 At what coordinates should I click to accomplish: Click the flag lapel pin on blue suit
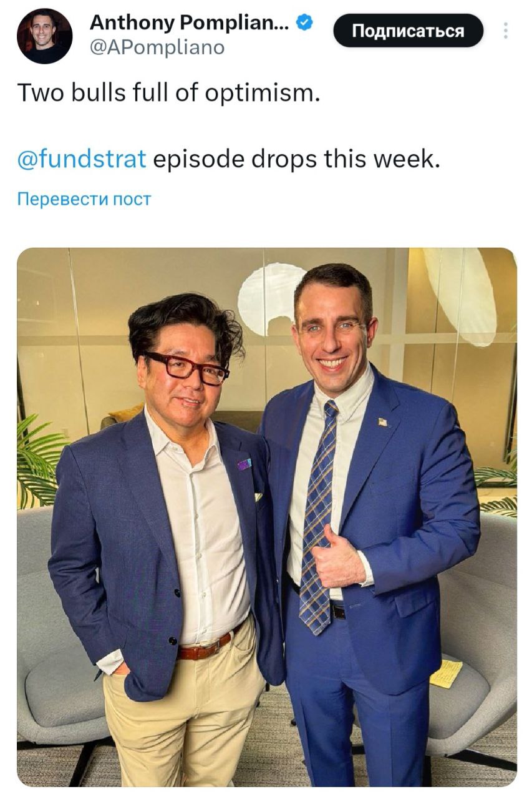(382, 422)
